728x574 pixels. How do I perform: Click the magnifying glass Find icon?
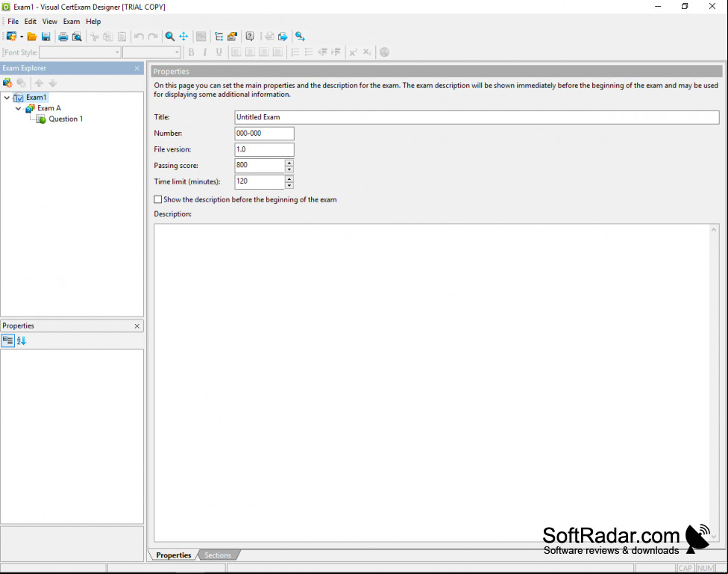tap(170, 37)
